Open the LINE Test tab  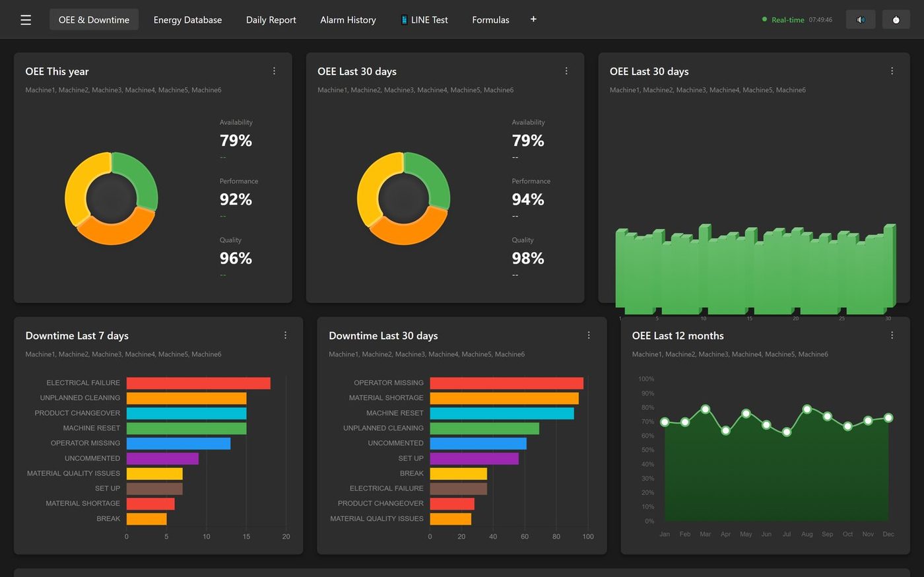(424, 20)
